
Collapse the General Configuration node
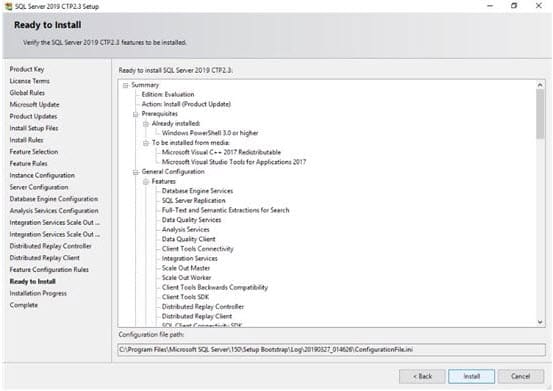coord(135,172)
